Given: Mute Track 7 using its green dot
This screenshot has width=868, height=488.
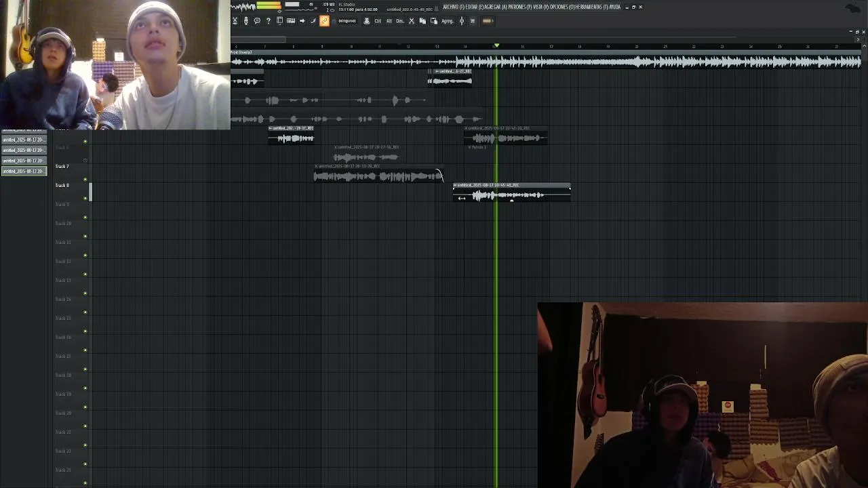Looking at the screenshot, I should (85, 180).
